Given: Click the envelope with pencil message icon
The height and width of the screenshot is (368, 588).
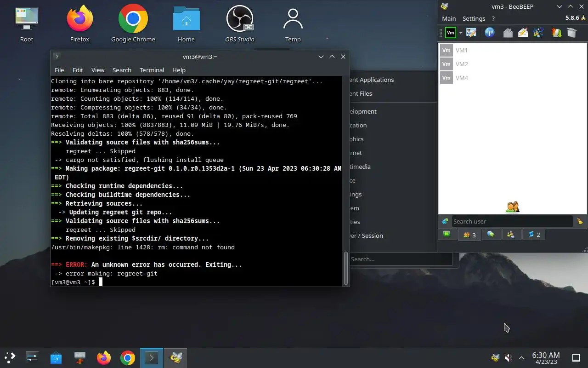Looking at the screenshot, I should (x=523, y=33).
